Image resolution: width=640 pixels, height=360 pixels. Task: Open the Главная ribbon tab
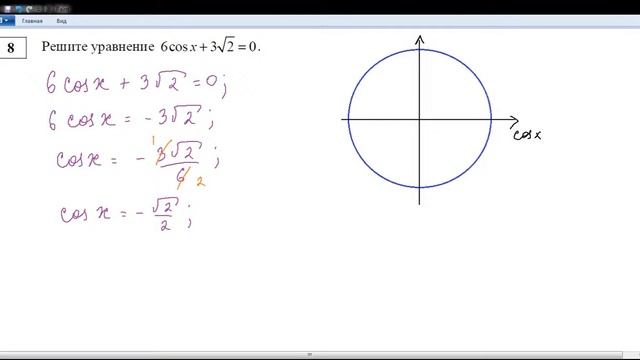(32, 21)
